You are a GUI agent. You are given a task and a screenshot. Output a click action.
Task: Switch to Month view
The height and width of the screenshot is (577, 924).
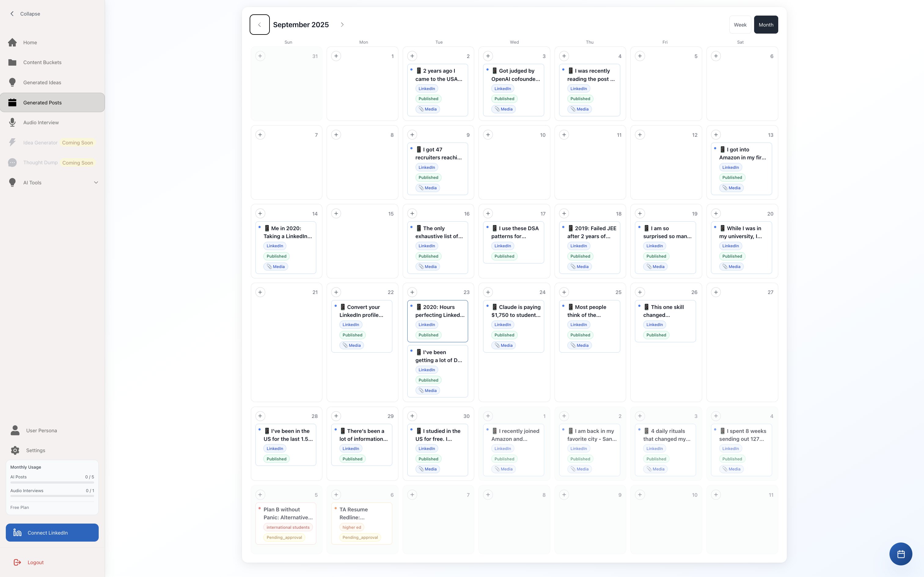pyautogui.click(x=766, y=25)
